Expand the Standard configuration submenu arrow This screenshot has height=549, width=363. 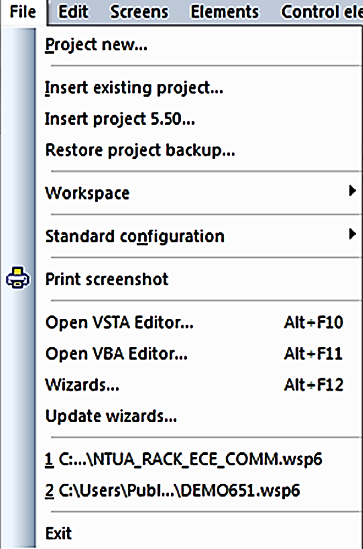(352, 234)
